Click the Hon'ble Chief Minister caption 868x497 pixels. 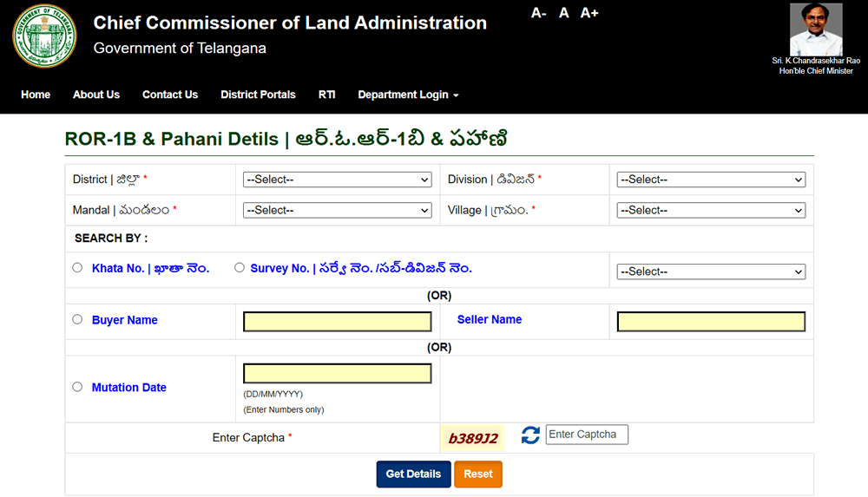click(x=816, y=71)
